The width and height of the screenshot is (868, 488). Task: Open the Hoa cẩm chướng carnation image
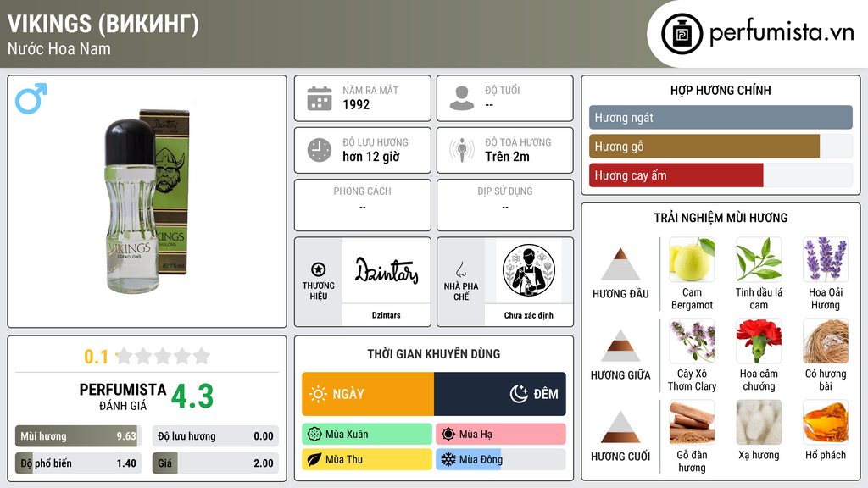click(x=759, y=341)
